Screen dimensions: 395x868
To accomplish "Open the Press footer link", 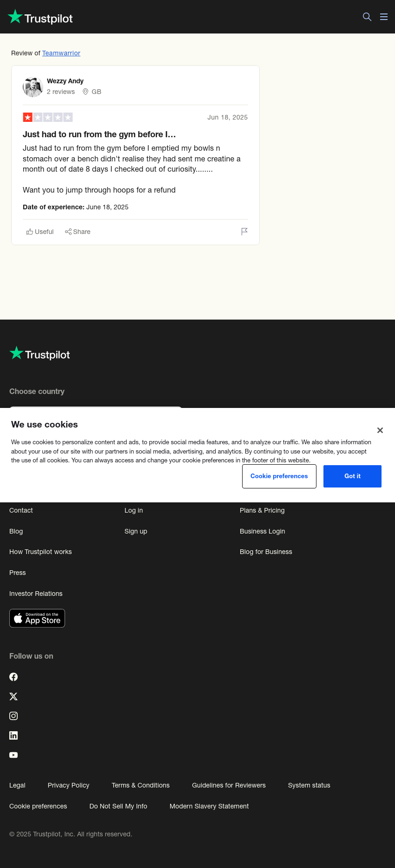I will (x=18, y=573).
